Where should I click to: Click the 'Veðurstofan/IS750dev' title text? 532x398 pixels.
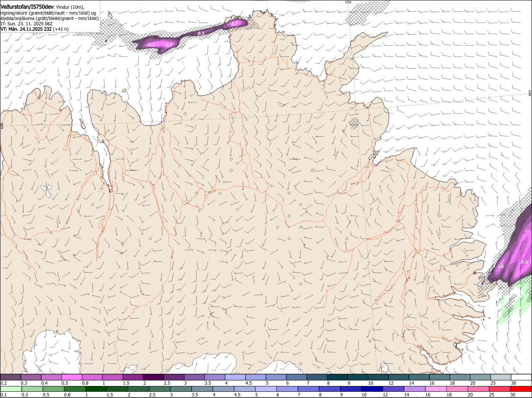point(27,7)
